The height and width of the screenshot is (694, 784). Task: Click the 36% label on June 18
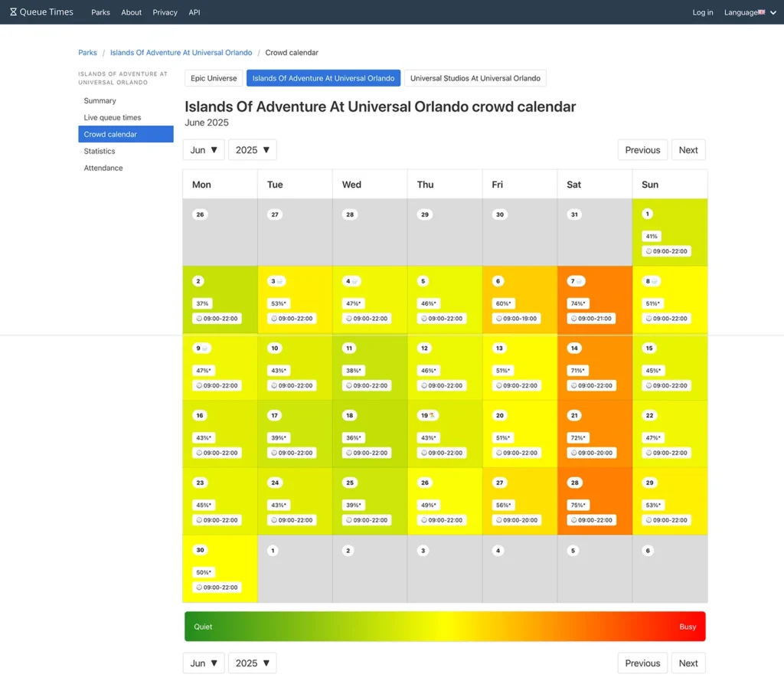354,438
